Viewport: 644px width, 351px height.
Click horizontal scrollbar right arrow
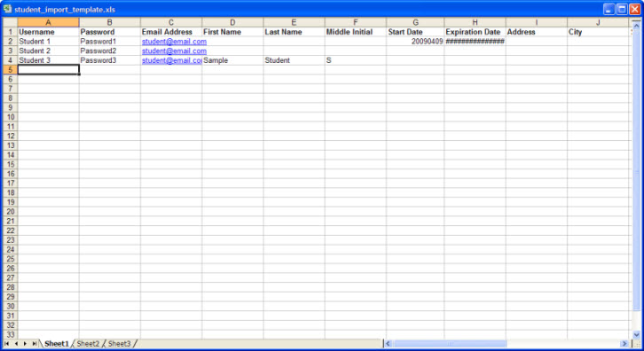coord(624,344)
